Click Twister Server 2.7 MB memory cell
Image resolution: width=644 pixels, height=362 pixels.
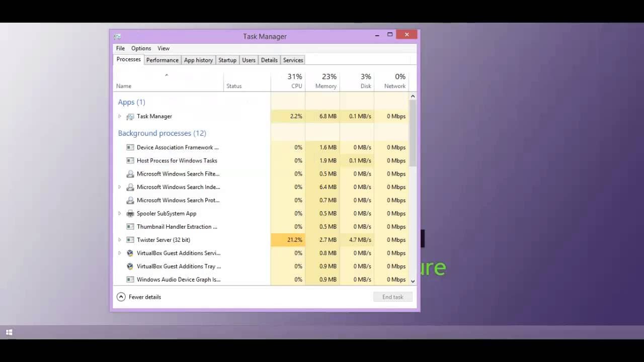coord(323,240)
